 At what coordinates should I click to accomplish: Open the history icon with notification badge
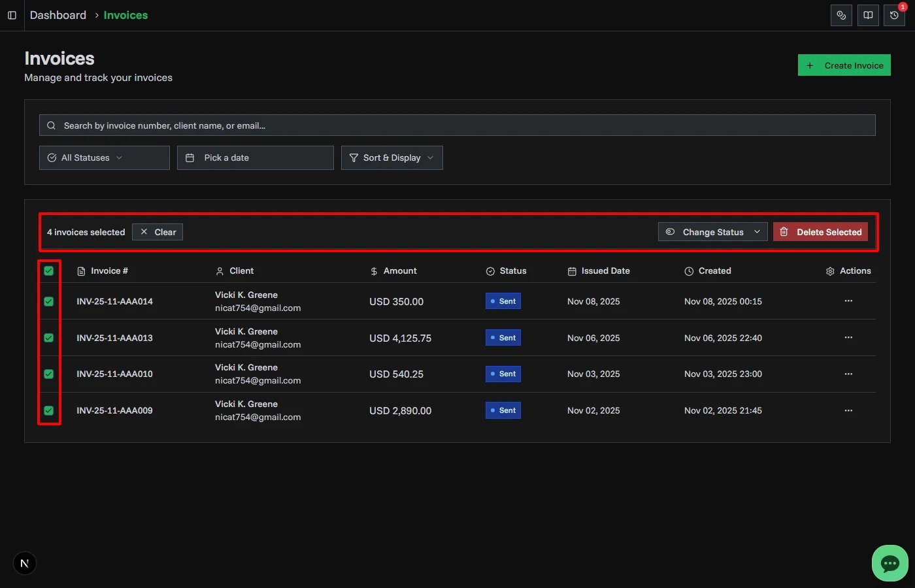pyautogui.click(x=894, y=15)
